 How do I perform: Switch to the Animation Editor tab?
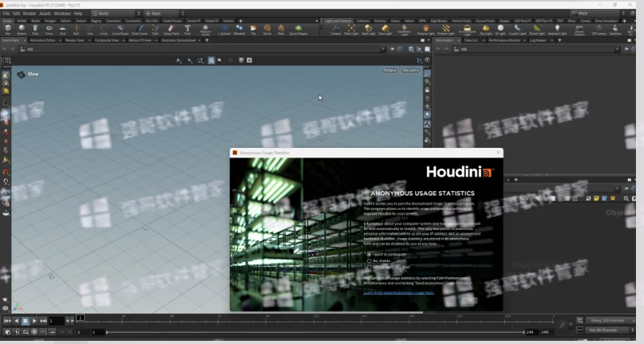click(x=43, y=40)
